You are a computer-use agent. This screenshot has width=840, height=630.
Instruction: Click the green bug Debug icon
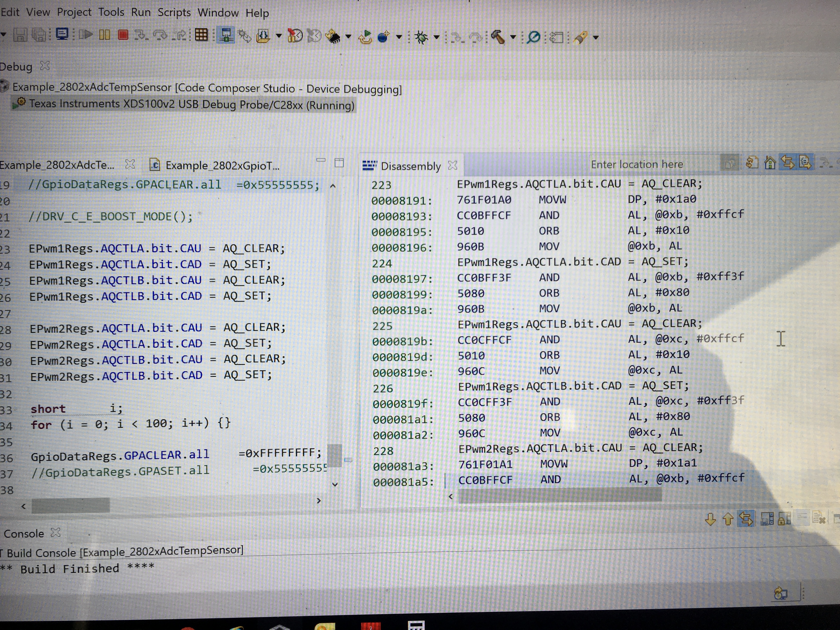coord(421,37)
